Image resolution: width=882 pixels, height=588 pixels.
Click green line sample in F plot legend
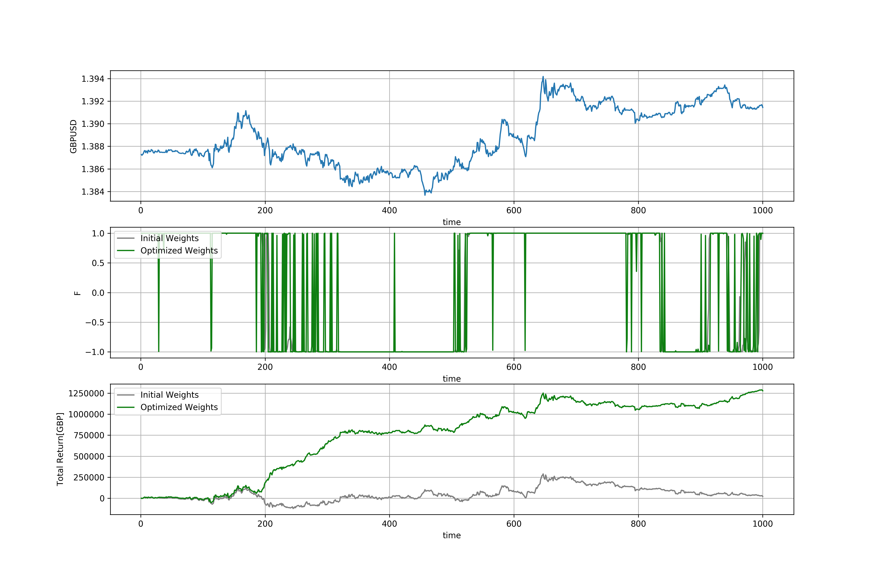point(126,250)
